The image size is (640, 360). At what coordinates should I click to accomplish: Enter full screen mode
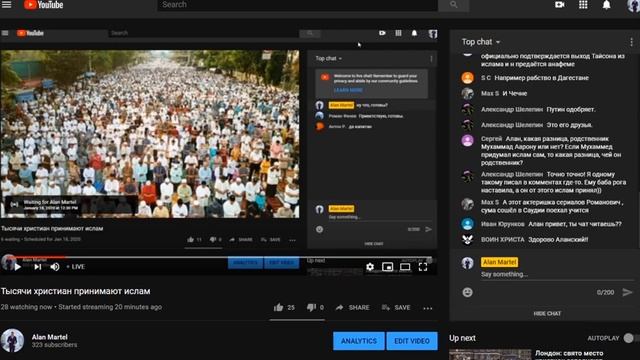coord(423,267)
